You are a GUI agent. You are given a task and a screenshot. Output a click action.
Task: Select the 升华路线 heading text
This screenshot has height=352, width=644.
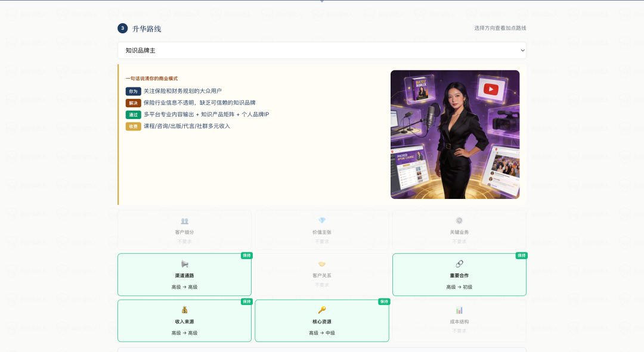point(147,29)
